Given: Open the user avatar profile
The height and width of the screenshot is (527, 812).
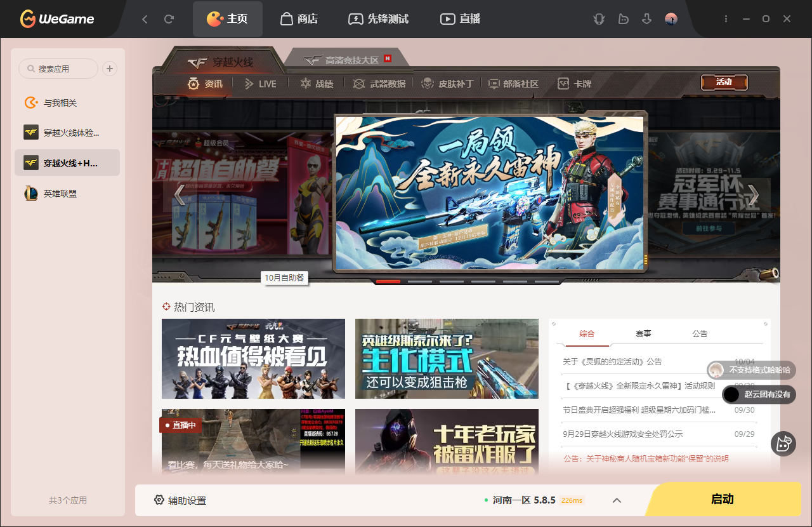Looking at the screenshot, I should tap(671, 19).
